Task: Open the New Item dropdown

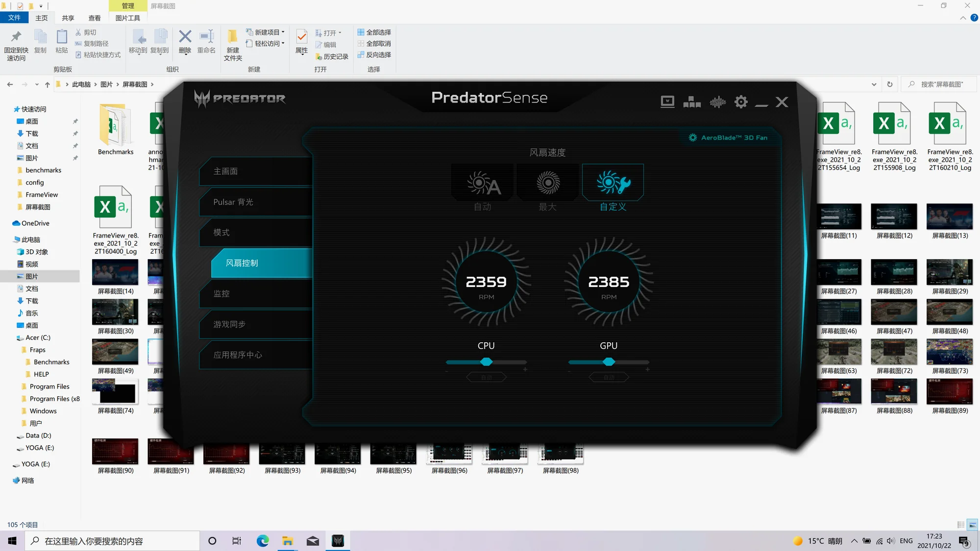Action: (x=265, y=32)
